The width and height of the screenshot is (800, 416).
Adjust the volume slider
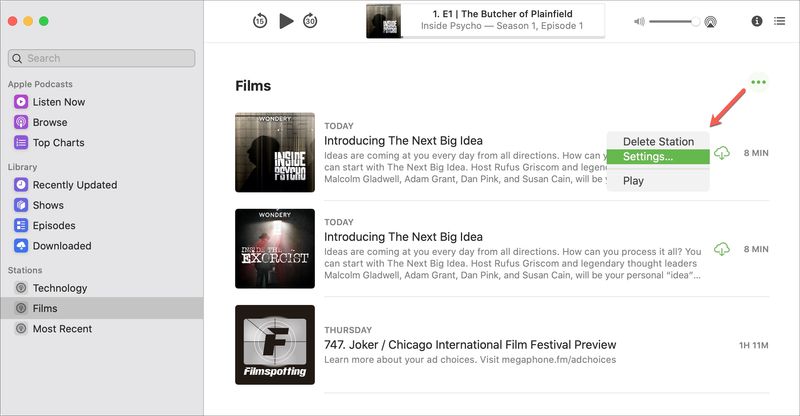pos(674,21)
